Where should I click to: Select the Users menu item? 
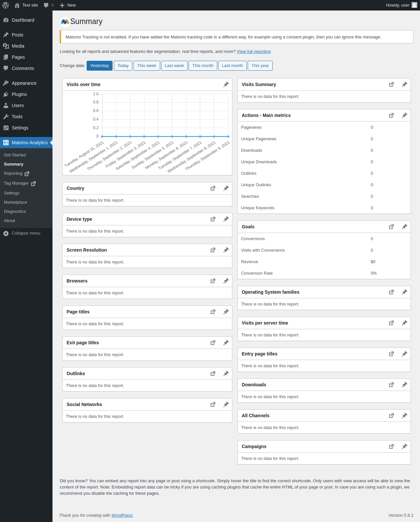[x=26, y=105]
